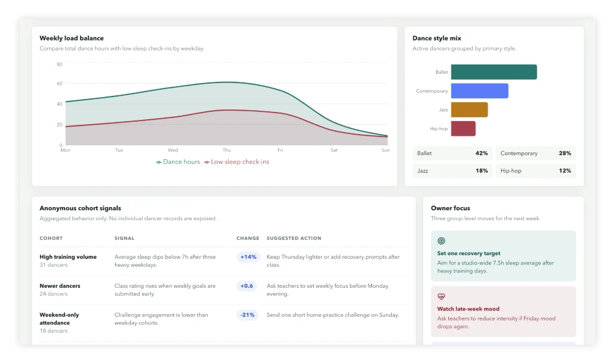This screenshot has width=615, height=364.
Task: Toggle Dance hours legend entry
Action: (178, 162)
